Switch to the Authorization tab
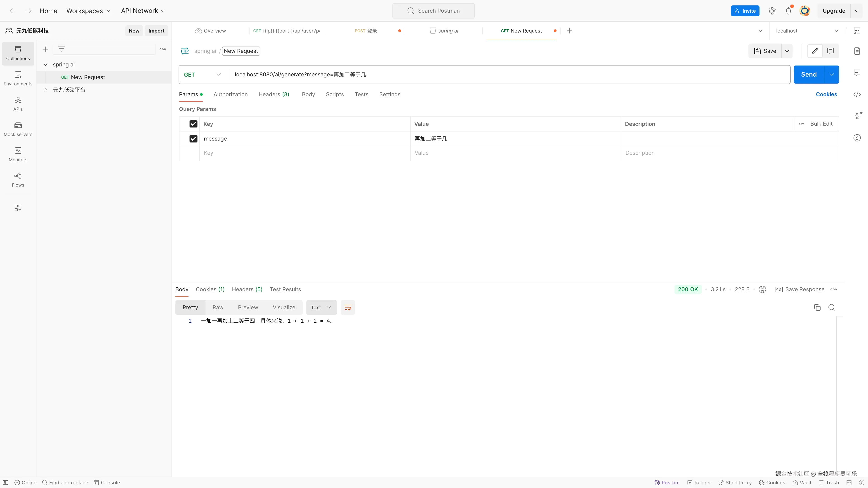Viewport: 868px width, 488px height. click(231, 94)
